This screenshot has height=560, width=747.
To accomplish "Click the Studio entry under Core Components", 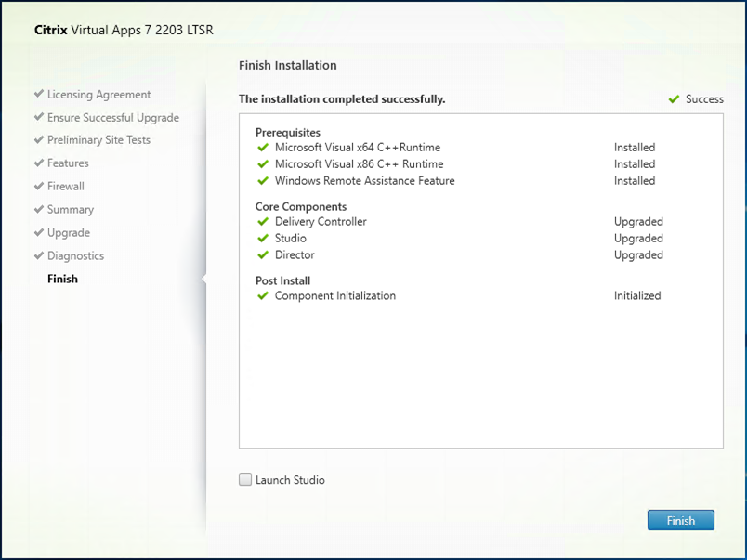I will [x=290, y=238].
